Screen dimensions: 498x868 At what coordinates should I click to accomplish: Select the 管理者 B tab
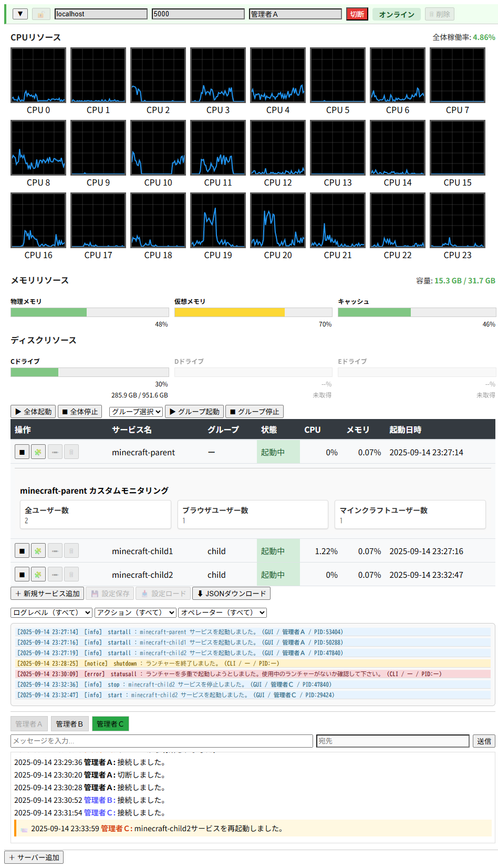click(69, 724)
